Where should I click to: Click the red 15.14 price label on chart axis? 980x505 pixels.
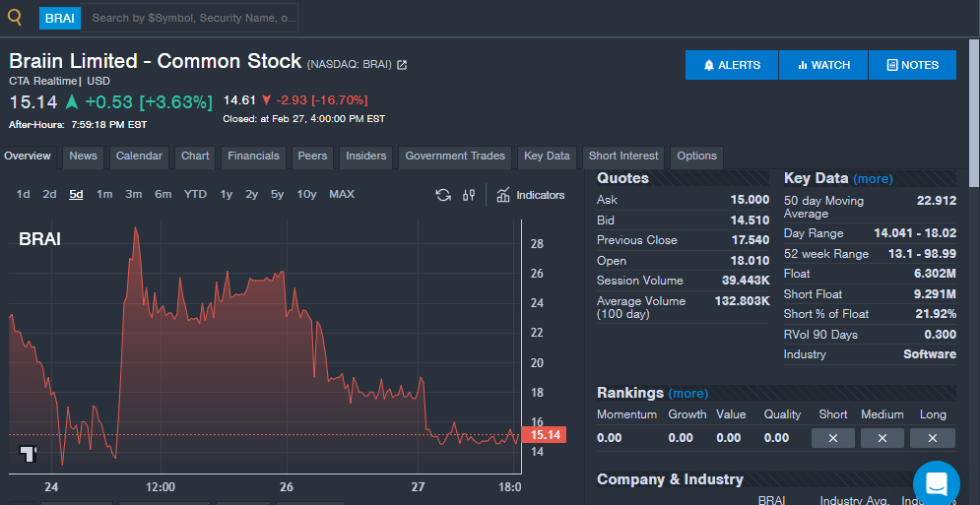pyautogui.click(x=543, y=434)
